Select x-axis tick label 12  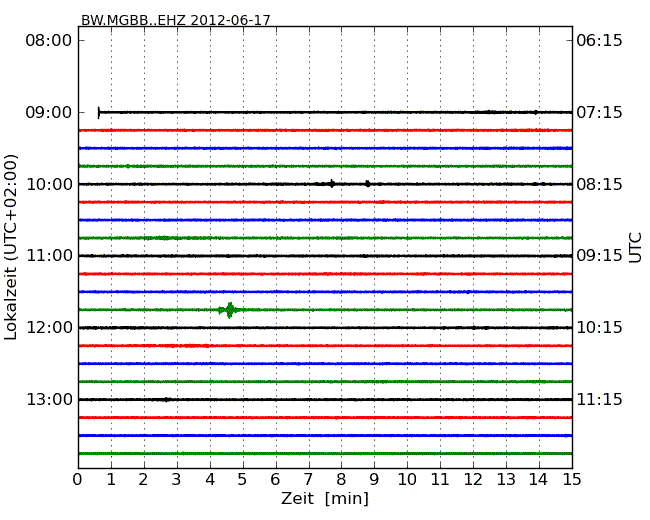coord(473,480)
